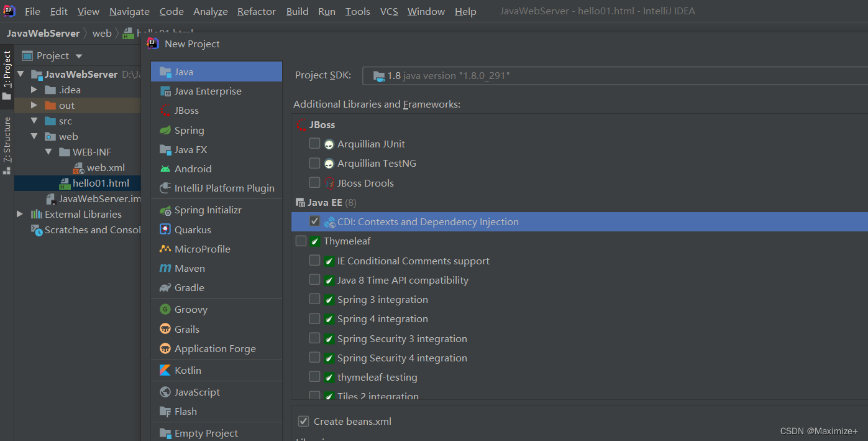This screenshot has width=868, height=441.
Task: Select Groovy project type icon
Action: [165, 309]
